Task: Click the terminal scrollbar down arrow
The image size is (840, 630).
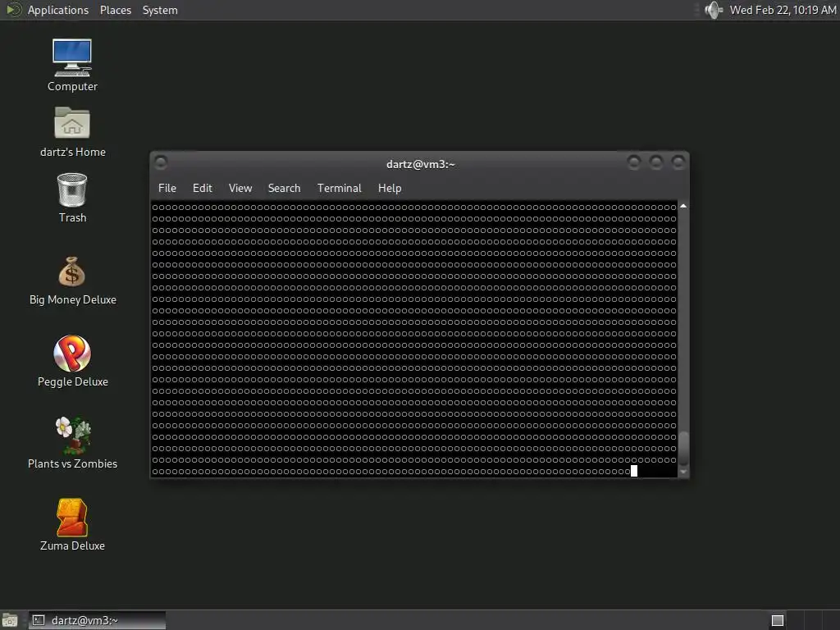Action: tap(683, 472)
